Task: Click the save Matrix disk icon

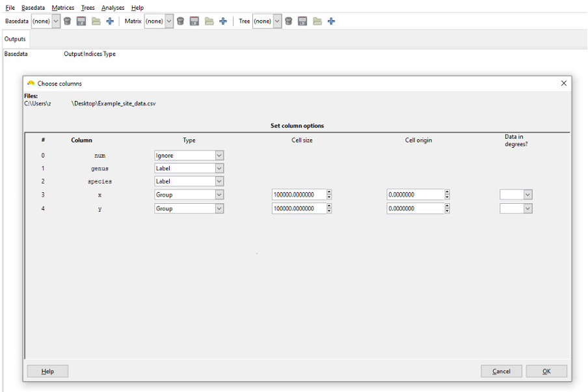Action: (194, 21)
